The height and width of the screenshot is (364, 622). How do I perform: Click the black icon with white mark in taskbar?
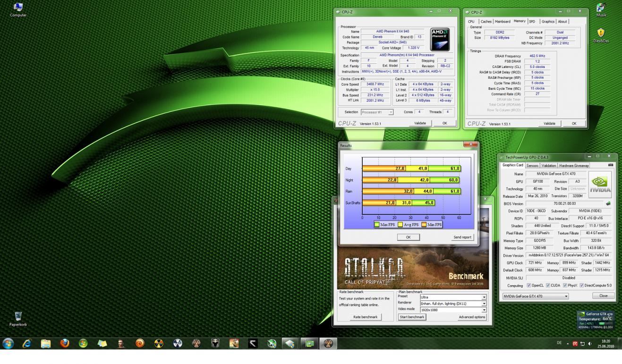253,344
